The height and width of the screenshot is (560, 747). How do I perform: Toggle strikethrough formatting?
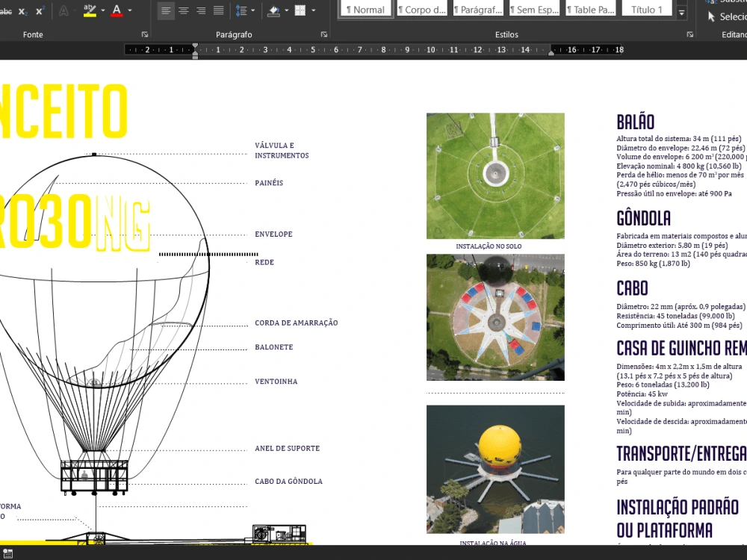pyautogui.click(x=6, y=11)
